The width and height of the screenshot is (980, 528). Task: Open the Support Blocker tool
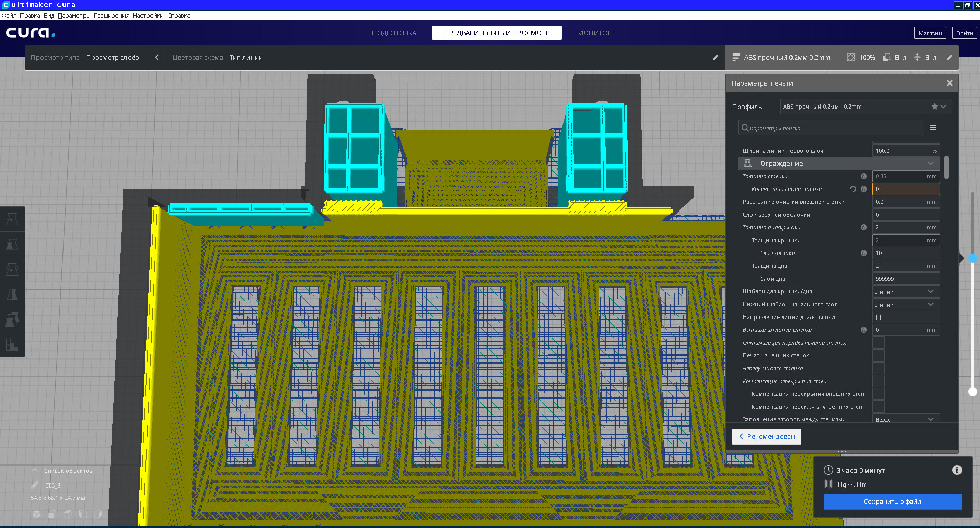click(12, 345)
